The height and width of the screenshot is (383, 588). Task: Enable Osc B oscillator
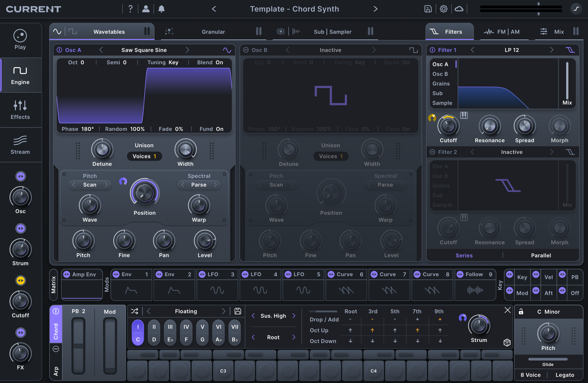tap(246, 50)
